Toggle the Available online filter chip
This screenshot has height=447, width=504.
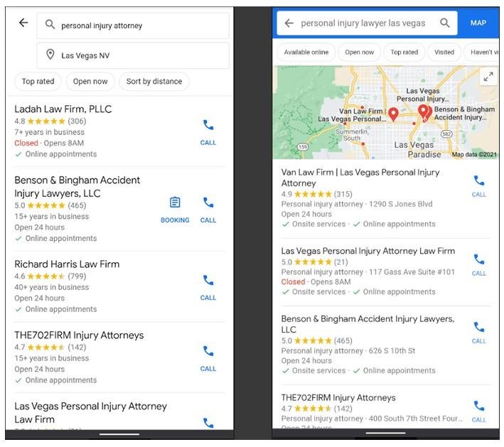[x=306, y=52]
